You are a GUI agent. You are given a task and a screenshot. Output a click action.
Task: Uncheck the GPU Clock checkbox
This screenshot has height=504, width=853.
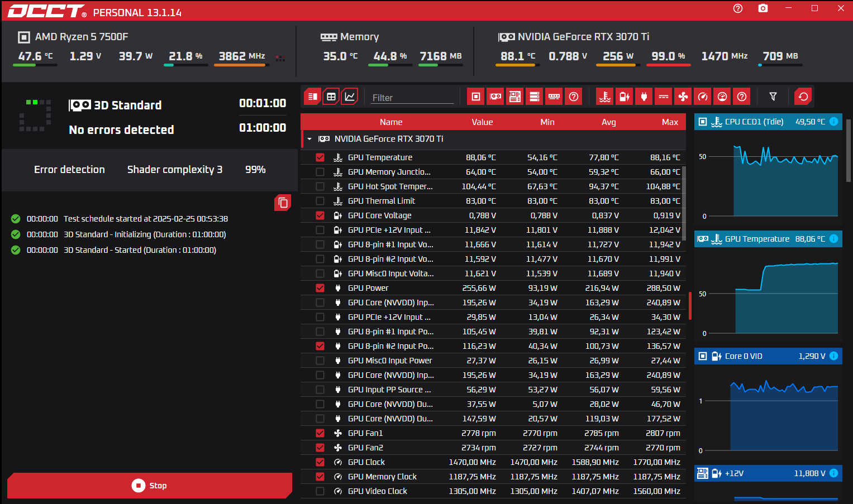320,462
